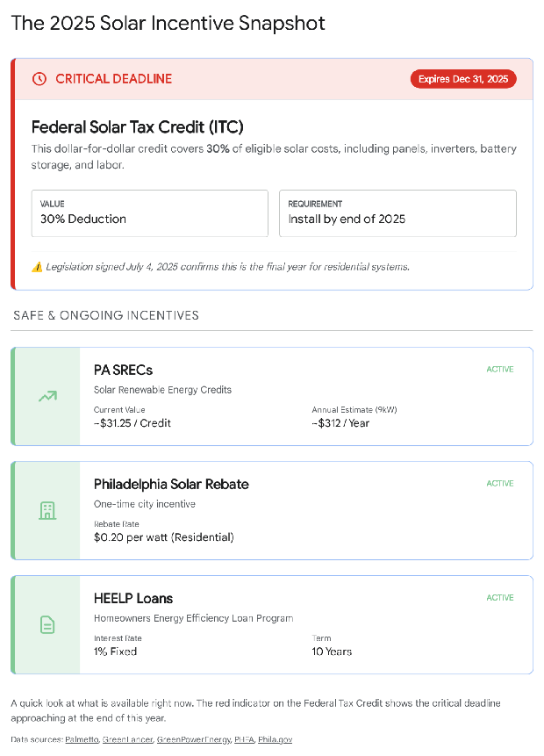
Task: Click the Expires Dec 31, 2025 badge
Action: click(x=462, y=79)
